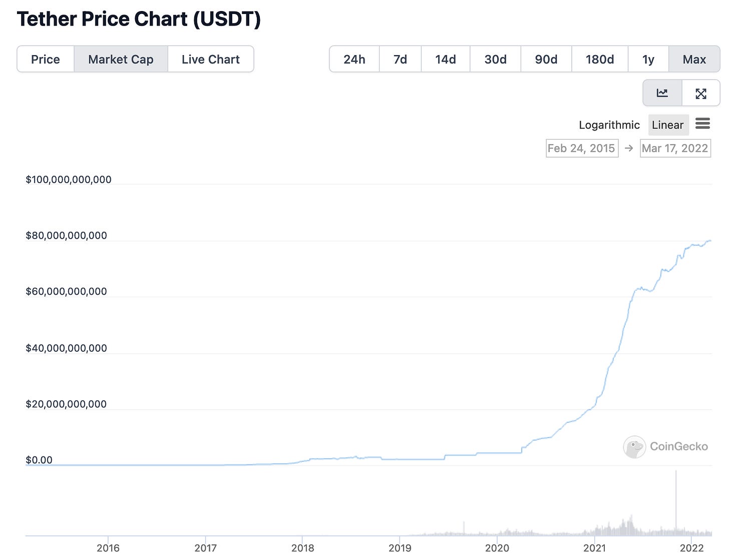729x560 pixels.
Task: Select the 180d time range
Action: [x=600, y=59]
